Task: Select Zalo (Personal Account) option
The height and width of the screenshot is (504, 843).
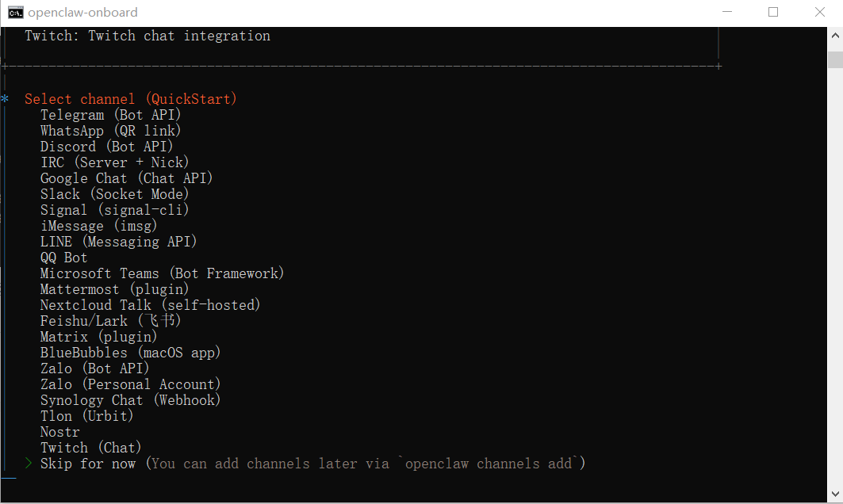Action: coord(131,384)
